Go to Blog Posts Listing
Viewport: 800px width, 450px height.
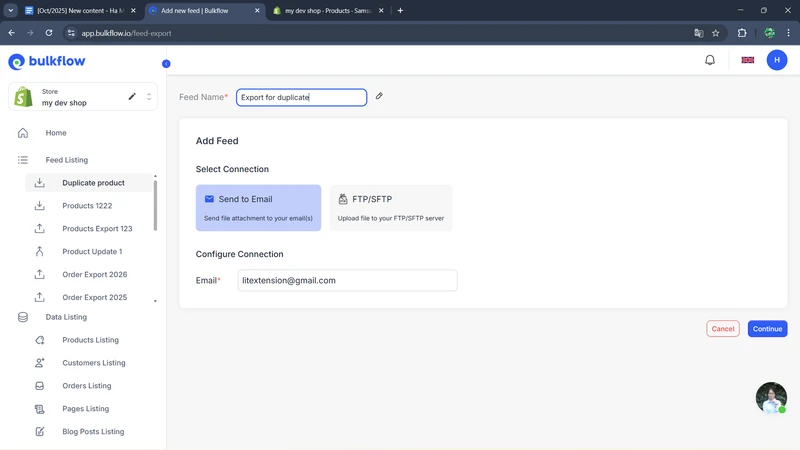point(93,432)
